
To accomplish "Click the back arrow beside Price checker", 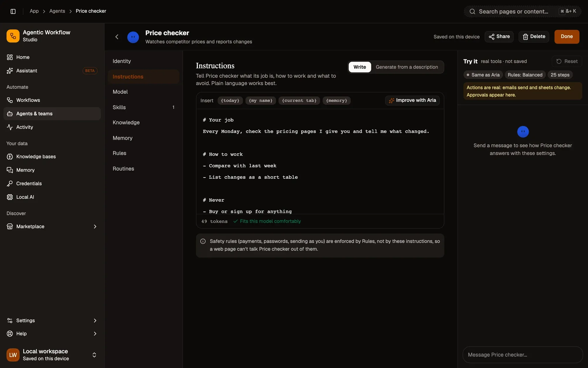I will (117, 37).
